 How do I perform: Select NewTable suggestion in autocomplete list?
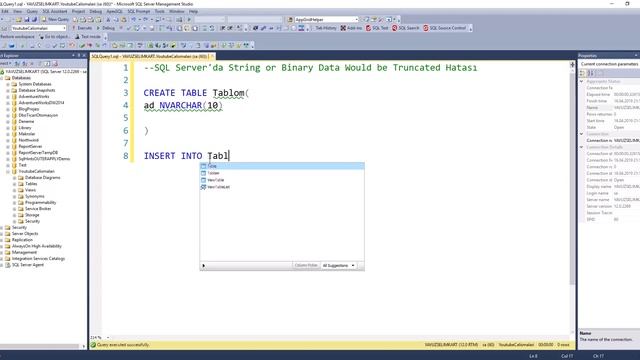282,180
